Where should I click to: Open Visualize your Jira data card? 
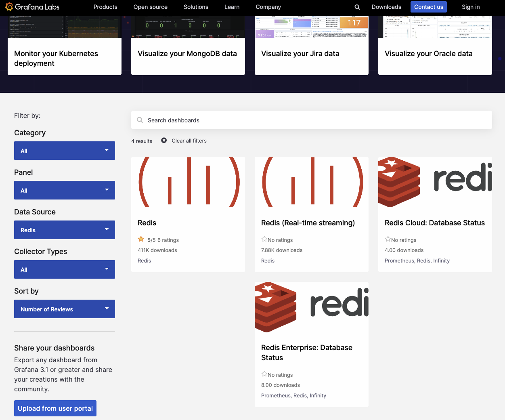[x=312, y=45]
